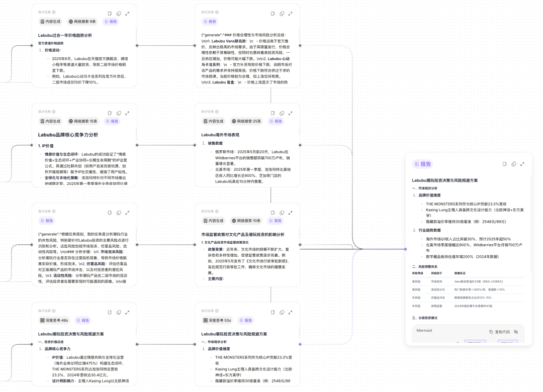The width and height of the screenshot is (543, 392).
Task: Expand the Labubu品牌核心竞争力分析 card to fullscreen
Action: point(127,113)
